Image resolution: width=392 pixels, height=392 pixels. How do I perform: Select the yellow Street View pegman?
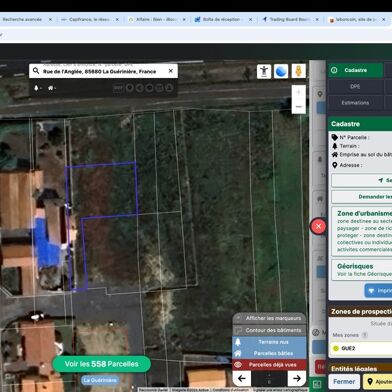click(298, 71)
